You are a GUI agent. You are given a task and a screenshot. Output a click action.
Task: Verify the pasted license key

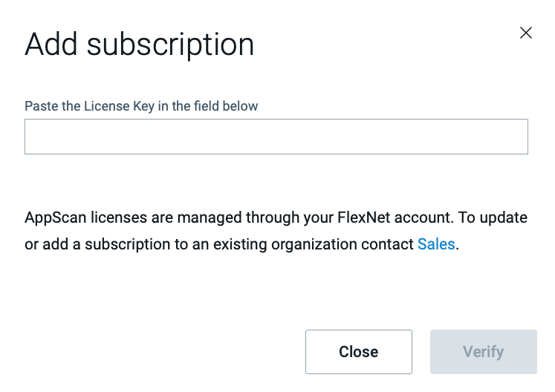tap(483, 352)
